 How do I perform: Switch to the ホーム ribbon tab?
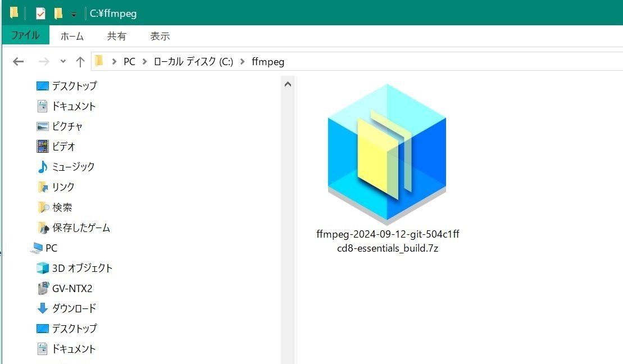[72, 36]
